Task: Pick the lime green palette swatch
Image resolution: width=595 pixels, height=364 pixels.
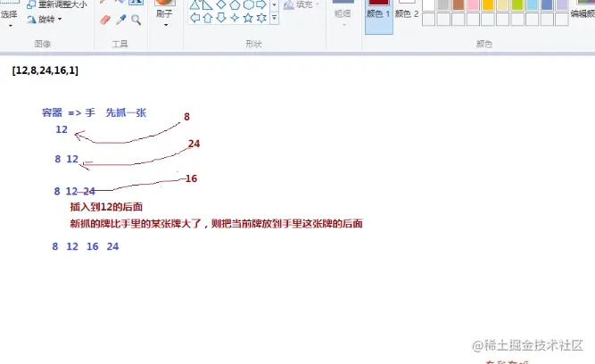Action: pyautogui.click(x=517, y=4)
